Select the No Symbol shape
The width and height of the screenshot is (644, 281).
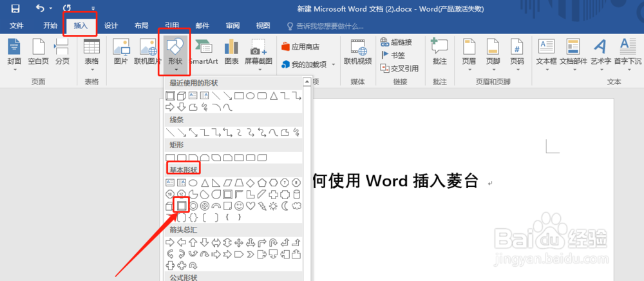point(205,205)
